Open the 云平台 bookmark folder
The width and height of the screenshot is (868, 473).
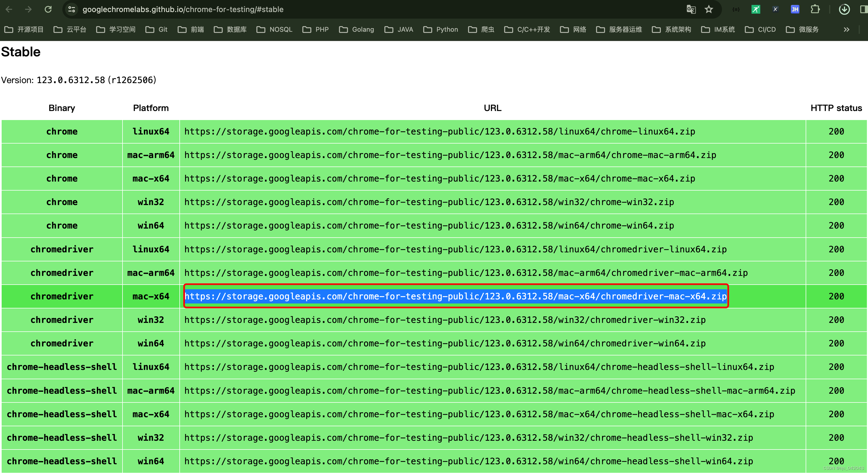[70, 30]
